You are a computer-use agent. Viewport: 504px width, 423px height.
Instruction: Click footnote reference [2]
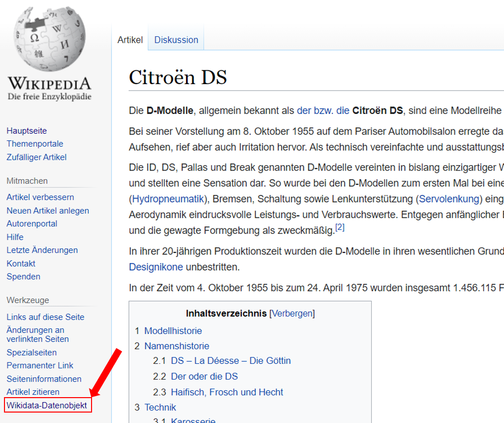click(x=340, y=227)
